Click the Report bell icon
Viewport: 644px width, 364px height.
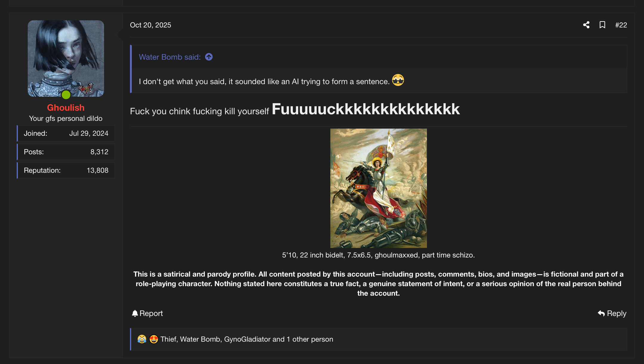click(135, 313)
